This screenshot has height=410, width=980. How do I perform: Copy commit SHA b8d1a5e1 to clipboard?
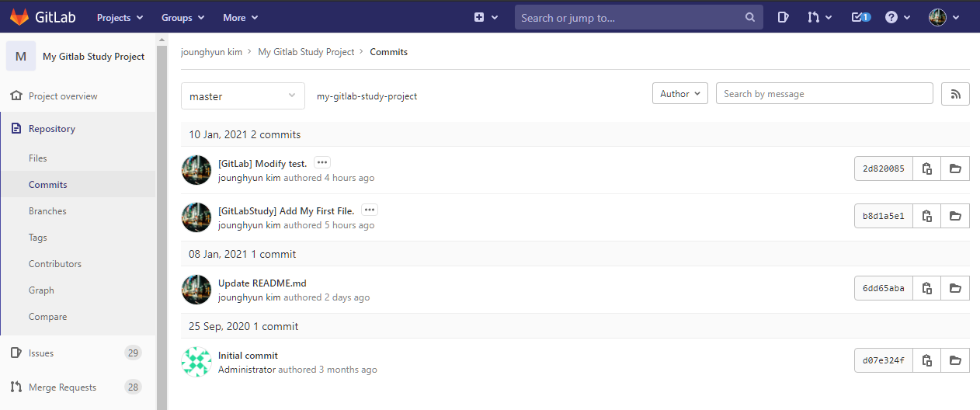pyautogui.click(x=926, y=216)
